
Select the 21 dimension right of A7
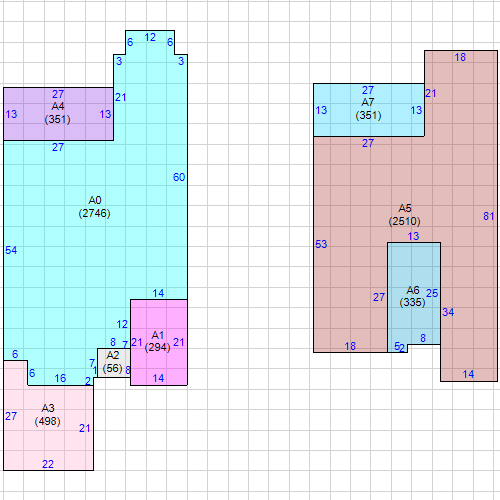pos(431,93)
